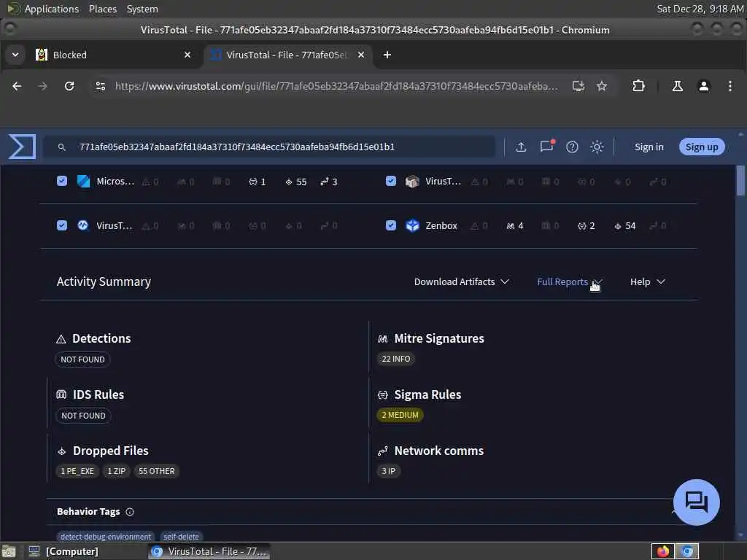Click the clock in the top panel
This screenshot has width=747, height=560.
point(700,9)
